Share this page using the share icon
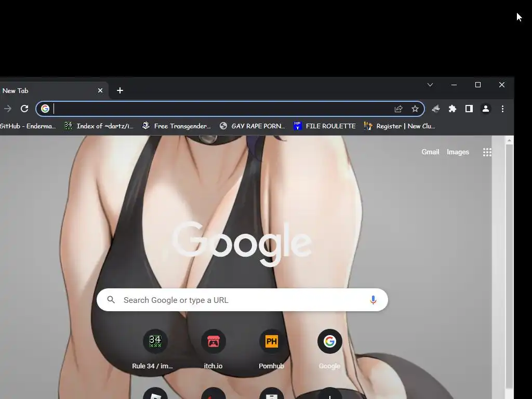This screenshot has width=532, height=399. click(x=398, y=109)
